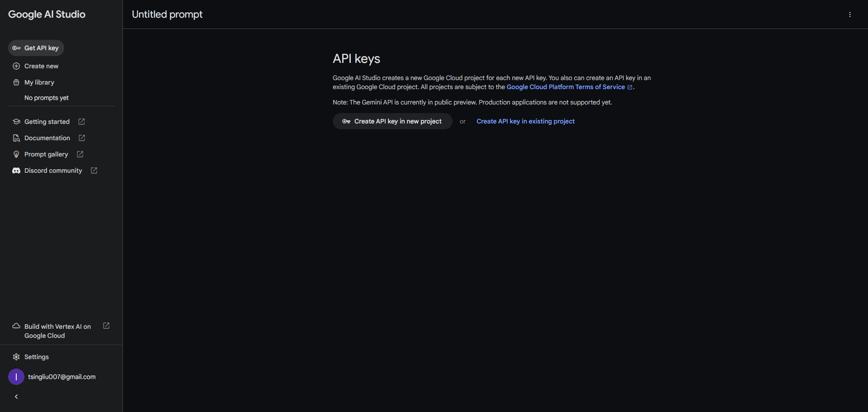
Task: Click the Documentation external link icon
Action: (x=82, y=138)
